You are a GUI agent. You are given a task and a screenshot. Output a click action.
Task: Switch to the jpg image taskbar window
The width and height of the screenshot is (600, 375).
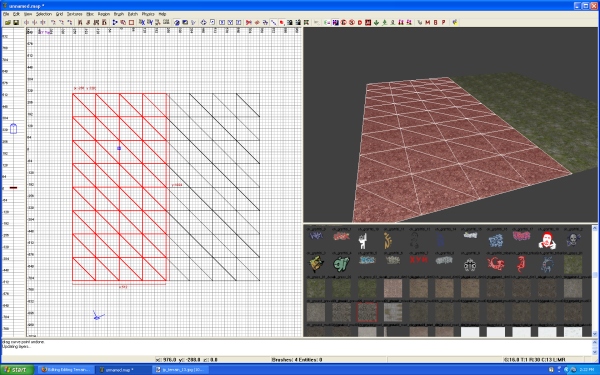tap(181, 370)
